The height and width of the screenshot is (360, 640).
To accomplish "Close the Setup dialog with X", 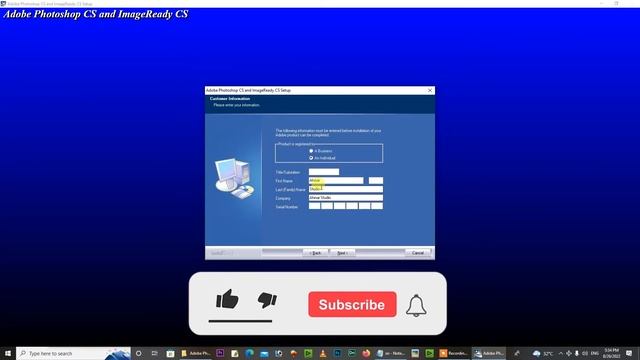I will click(430, 90).
